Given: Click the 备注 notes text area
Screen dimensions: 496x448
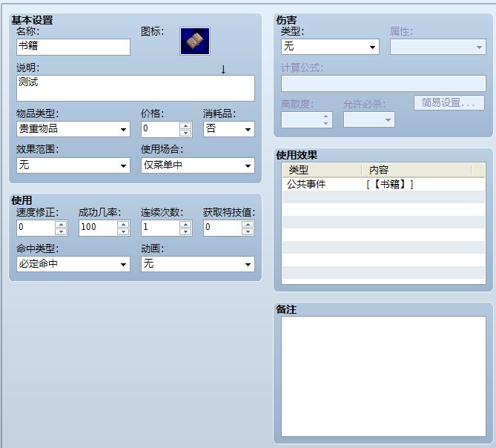Looking at the screenshot, I should (383, 377).
